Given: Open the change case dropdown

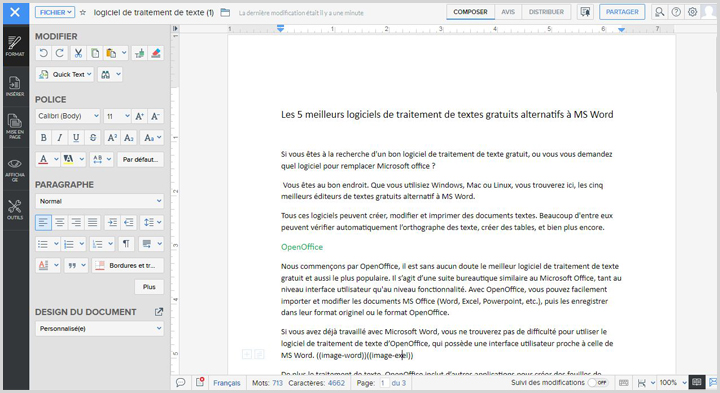Looking at the screenshot, I should (x=152, y=138).
